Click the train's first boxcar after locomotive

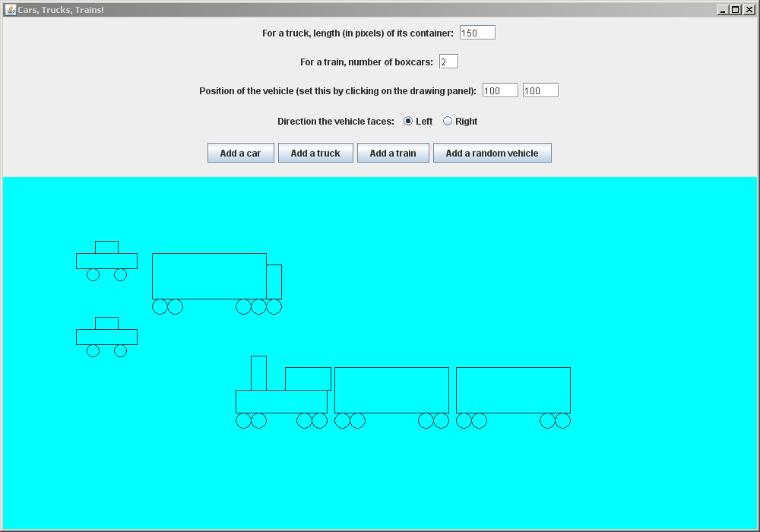pyautogui.click(x=391, y=390)
